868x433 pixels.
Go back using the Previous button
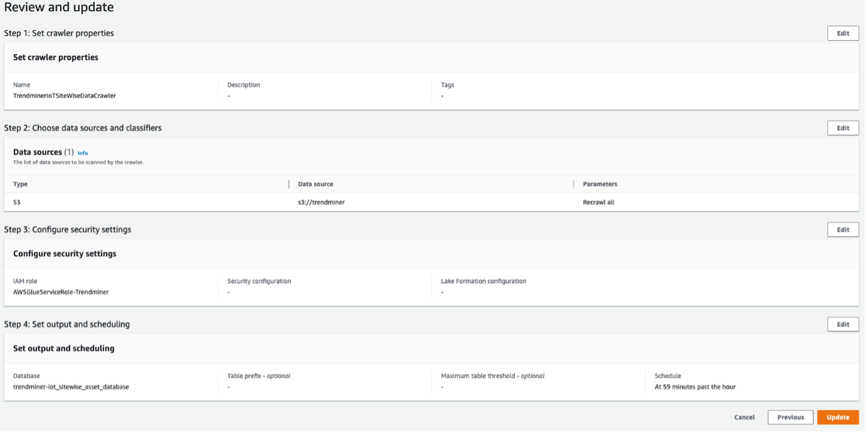(x=790, y=417)
